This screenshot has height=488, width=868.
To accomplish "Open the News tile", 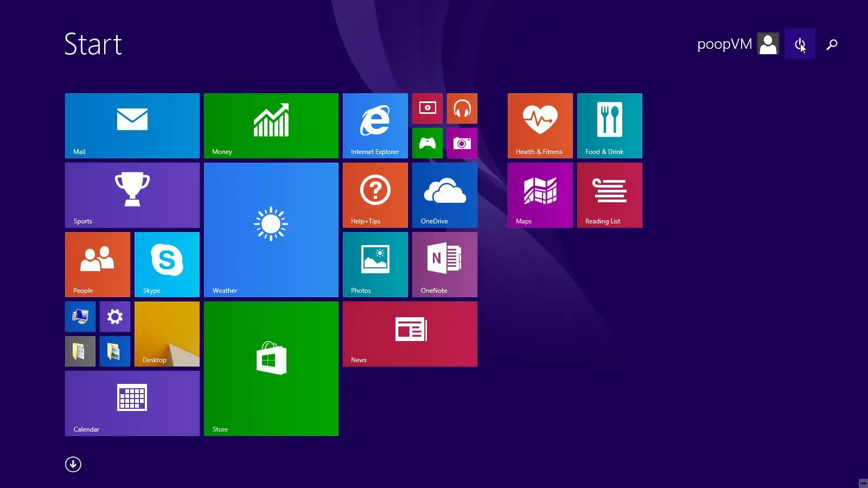I will [410, 334].
